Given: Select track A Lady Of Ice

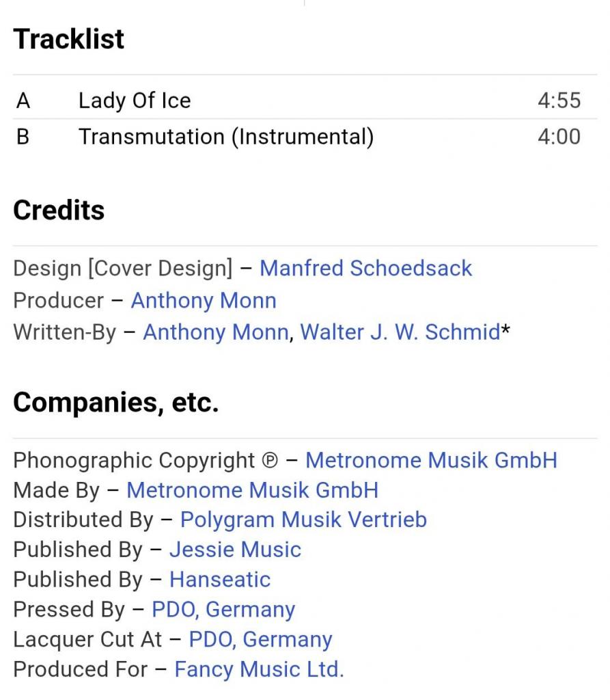Looking at the screenshot, I should 135,100.
